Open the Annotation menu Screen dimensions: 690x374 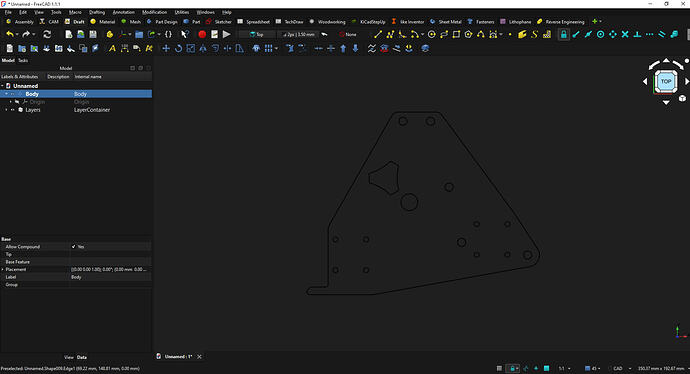[124, 12]
